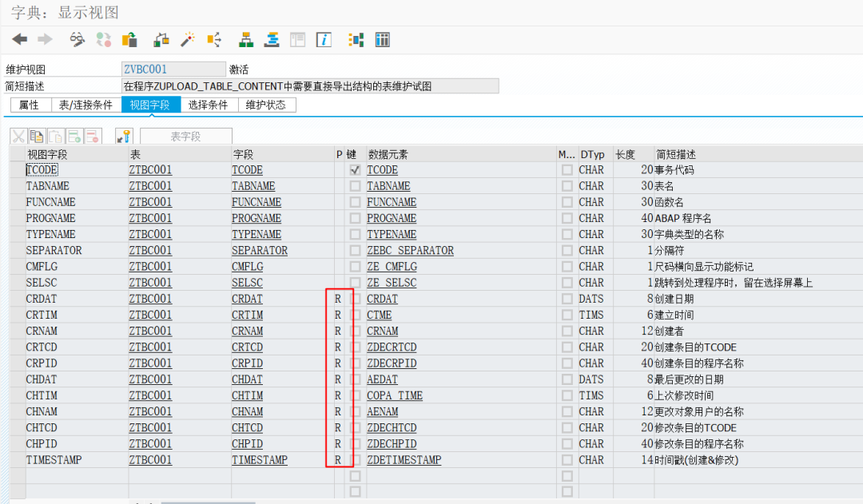Switch to the 属性 tab
This screenshot has height=504, width=863.
pyautogui.click(x=31, y=105)
